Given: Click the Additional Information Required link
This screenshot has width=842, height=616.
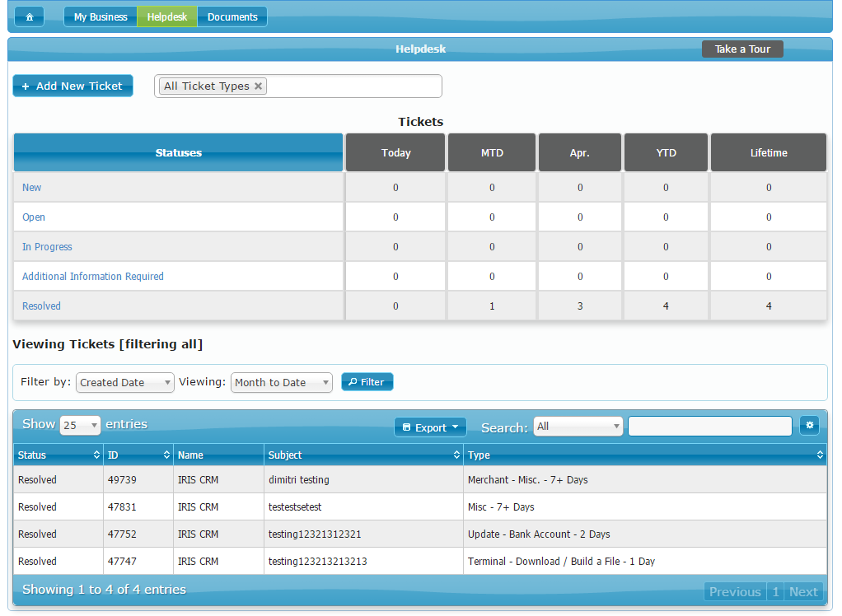Looking at the screenshot, I should [x=93, y=277].
